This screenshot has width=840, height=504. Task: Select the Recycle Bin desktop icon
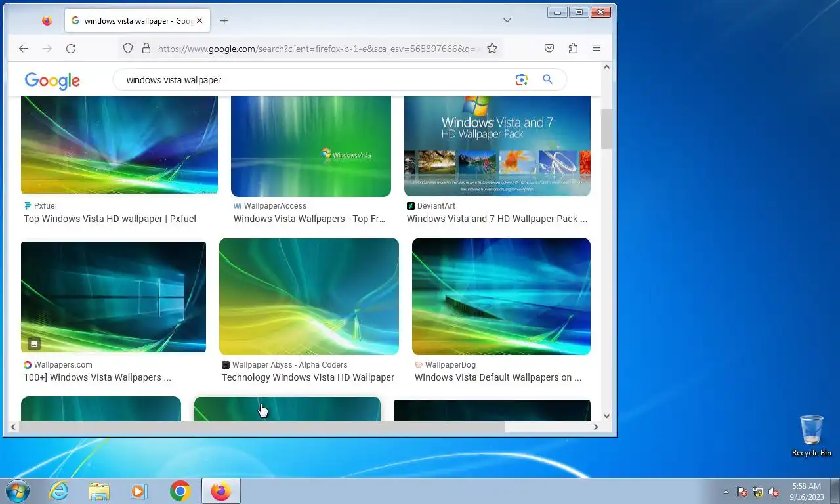(x=812, y=436)
